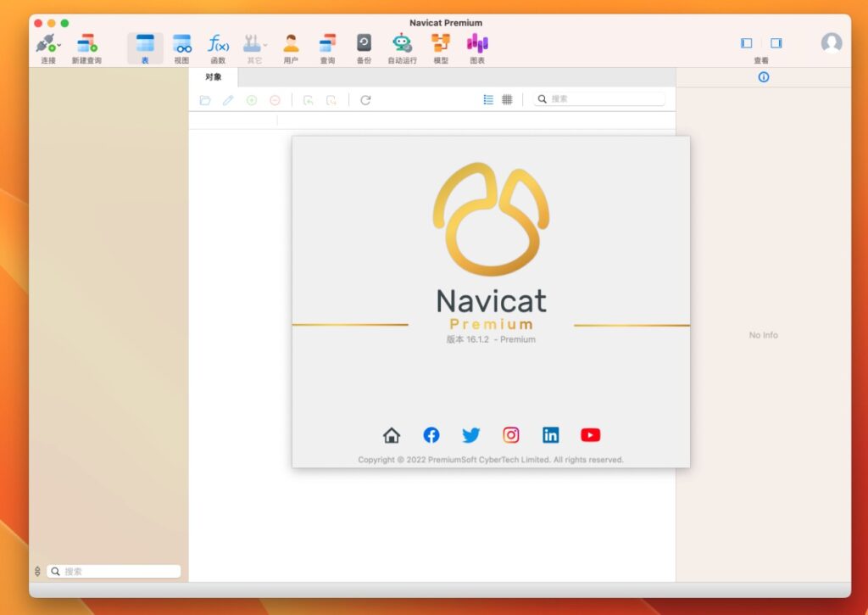Image resolution: width=868 pixels, height=615 pixels.
Task: Open the user account avatar menu
Action: (x=831, y=42)
